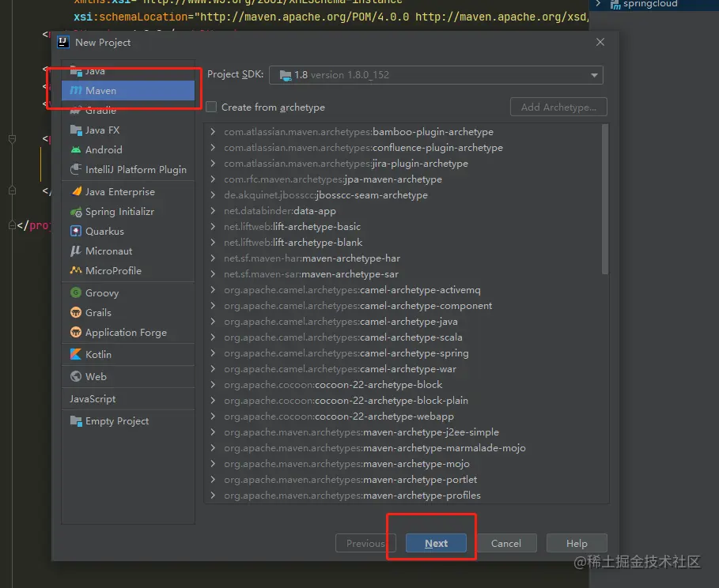This screenshot has width=719, height=588.
Task: Expand jbosscc-seam-archetype entry
Action: (213, 194)
